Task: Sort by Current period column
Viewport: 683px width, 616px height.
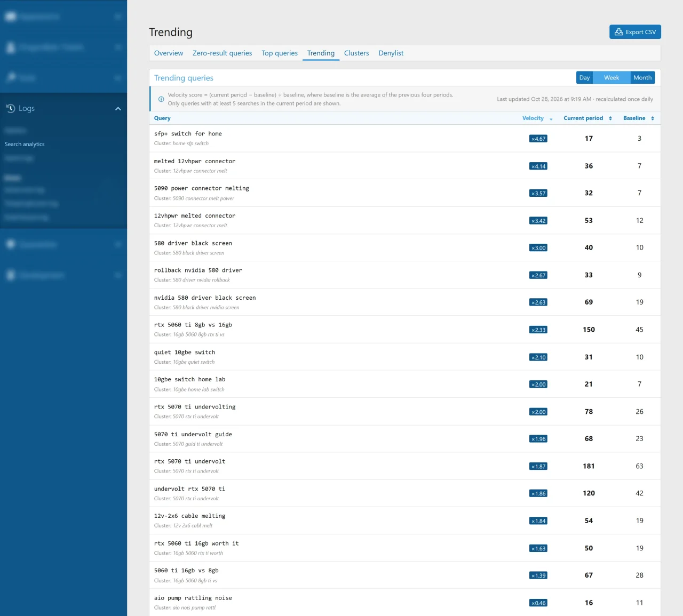Action: [x=587, y=118]
